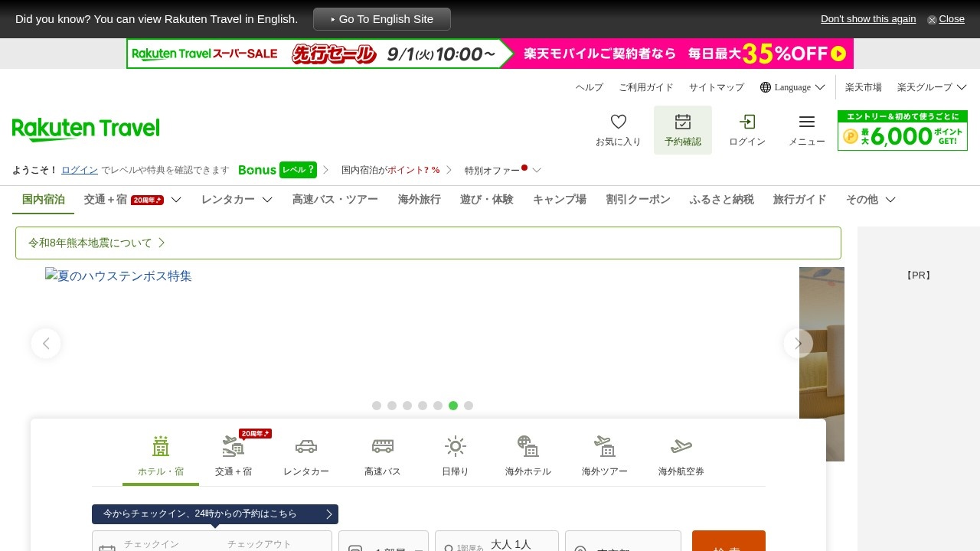
Task: Expand the Language dropdown
Action: (x=820, y=87)
